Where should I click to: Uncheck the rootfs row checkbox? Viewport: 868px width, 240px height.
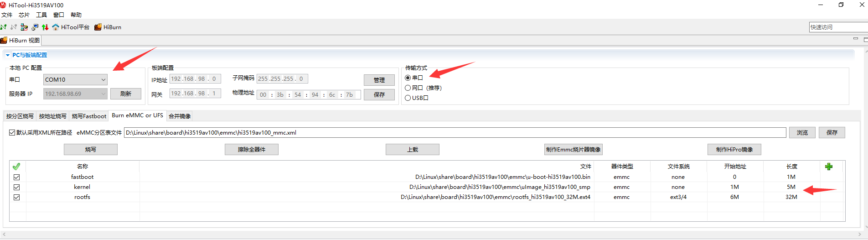[x=17, y=197]
